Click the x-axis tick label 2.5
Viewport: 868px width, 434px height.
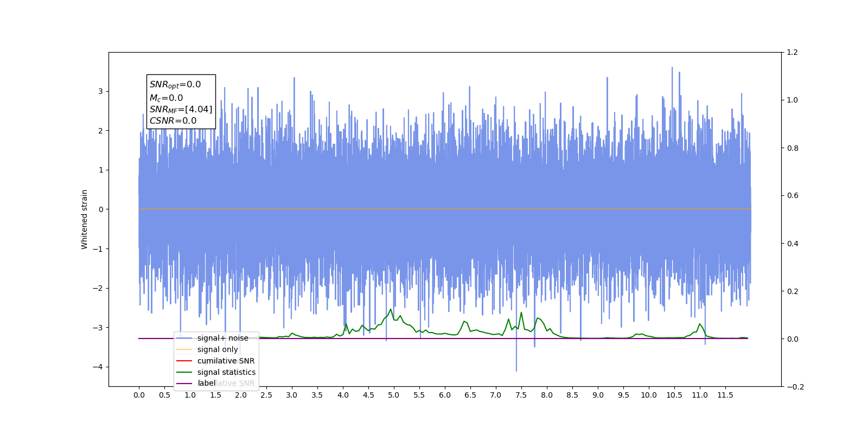coord(266,395)
